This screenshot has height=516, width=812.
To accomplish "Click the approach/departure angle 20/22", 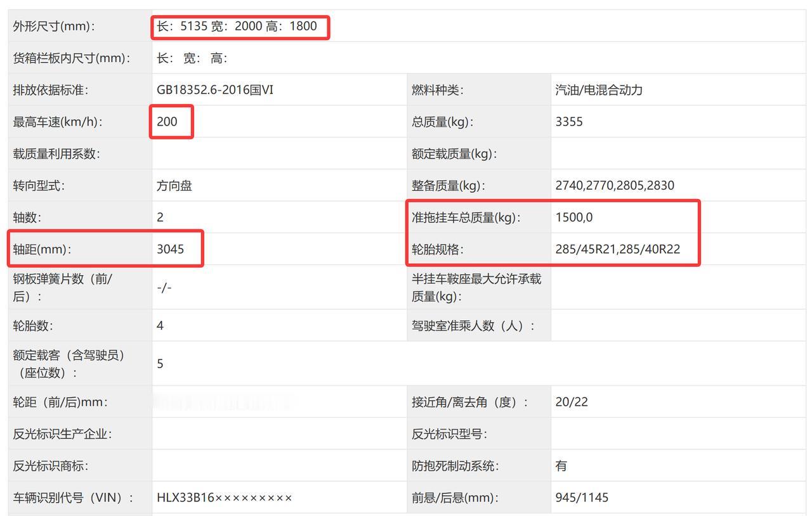I will [x=572, y=402].
